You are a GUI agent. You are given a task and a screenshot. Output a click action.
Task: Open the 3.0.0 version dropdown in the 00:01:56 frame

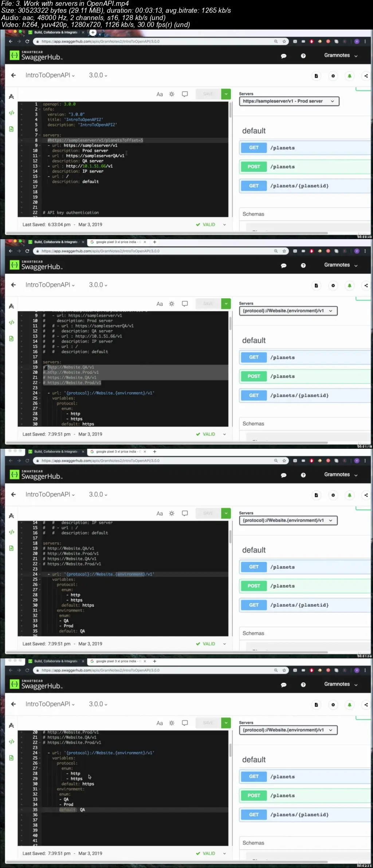pyautogui.click(x=98, y=494)
